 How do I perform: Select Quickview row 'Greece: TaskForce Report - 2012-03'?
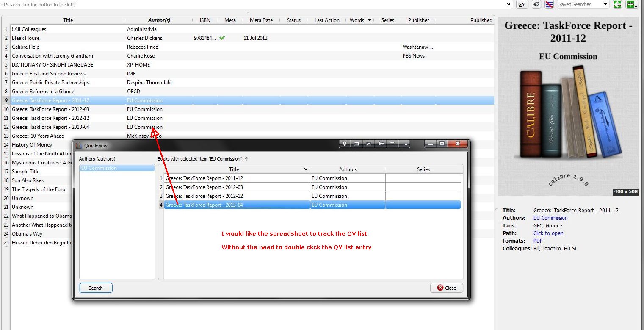(x=312, y=187)
